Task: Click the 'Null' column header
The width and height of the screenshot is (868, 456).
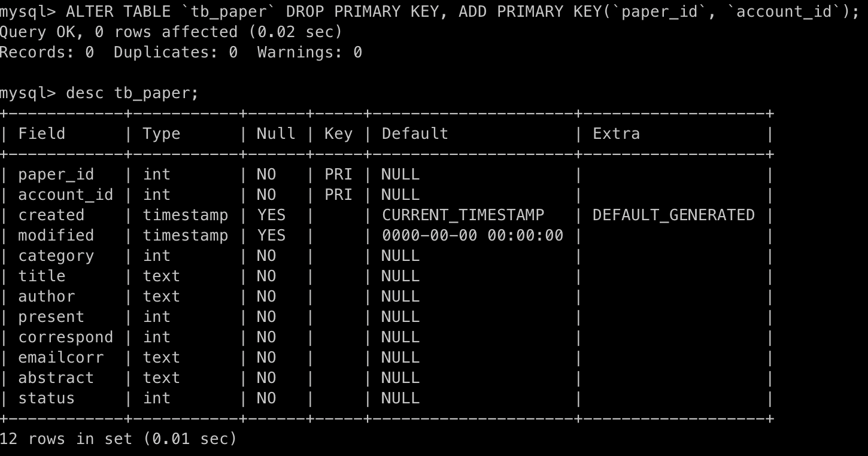Action: (276, 133)
